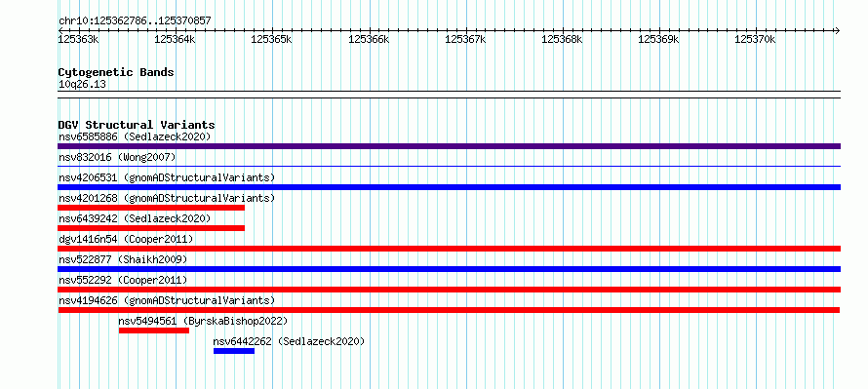Select the red nsv4194626 variant bar
Viewport: 868px width, 389px height.
pyautogui.click(x=449, y=310)
